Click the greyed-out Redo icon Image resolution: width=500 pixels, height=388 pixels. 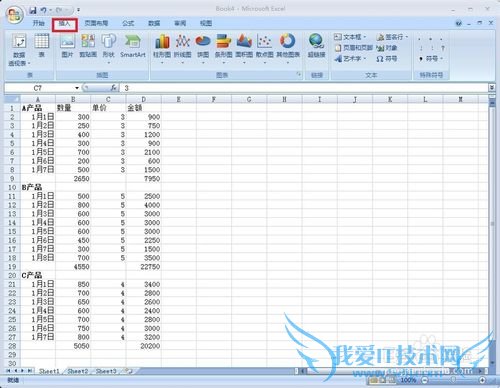coord(59,10)
